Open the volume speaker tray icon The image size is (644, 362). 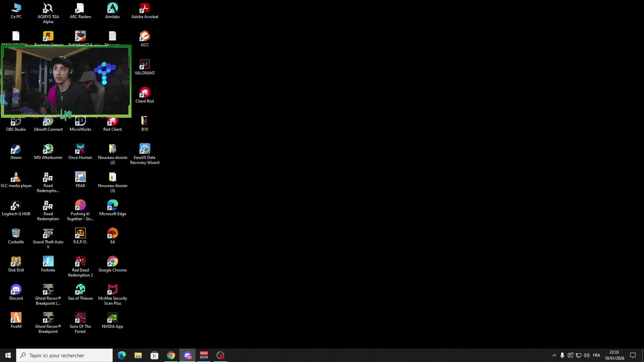(587, 355)
